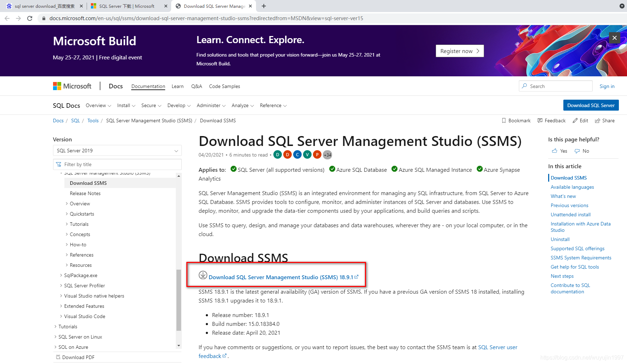Screen dimensions: 627x364
Task: Click contributor avatar D in green
Action: pos(278,154)
